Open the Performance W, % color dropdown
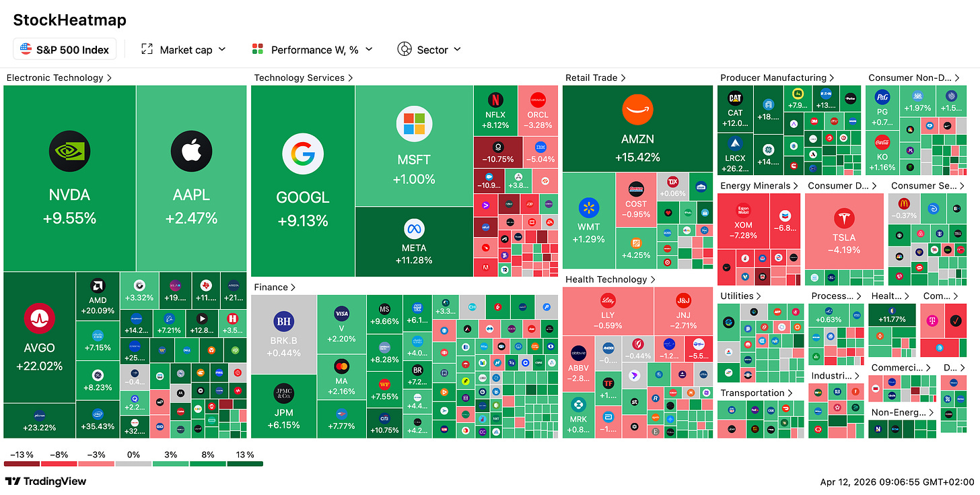The height and width of the screenshot is (495, 980). pyautogui.click(x=314, y=49)
